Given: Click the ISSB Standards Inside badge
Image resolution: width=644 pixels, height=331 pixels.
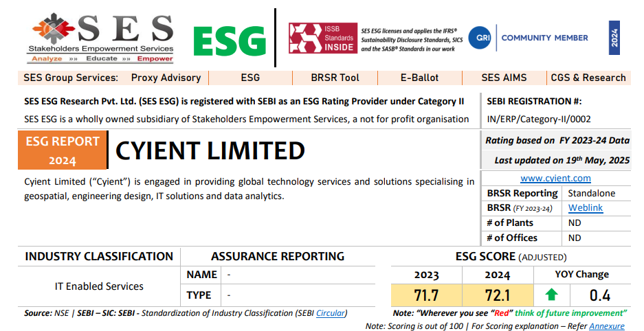Looking at the screenshot, I should (323, 38).
